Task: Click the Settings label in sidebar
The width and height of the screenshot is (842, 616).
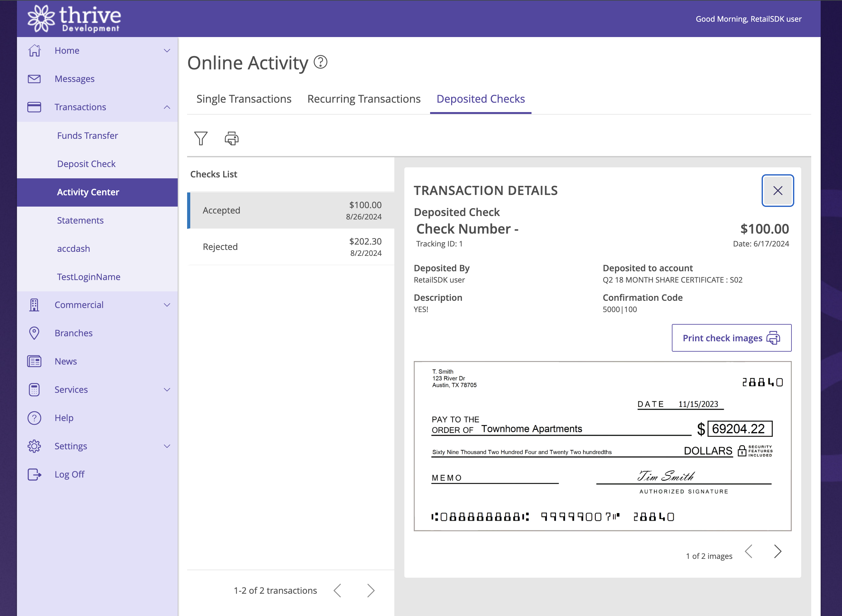Action: click(70, 446)
